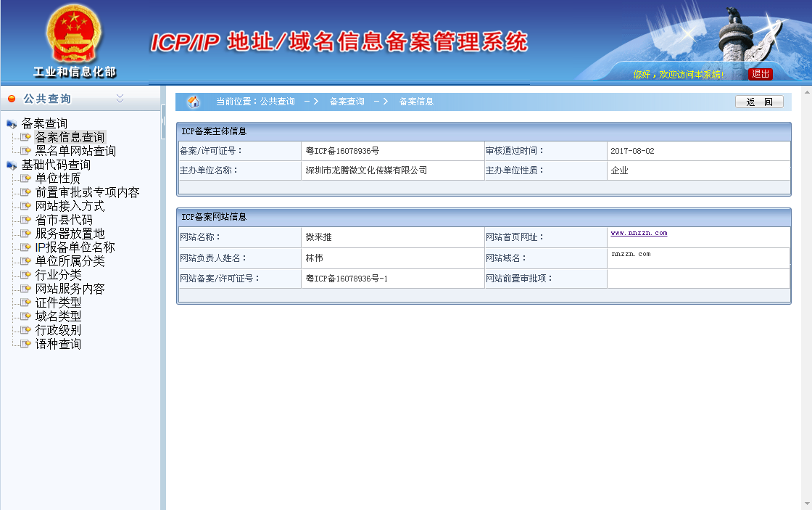Select the site domain nnzzn.com text
This screenshot has height=510, width=812.
tap(631, 254)
